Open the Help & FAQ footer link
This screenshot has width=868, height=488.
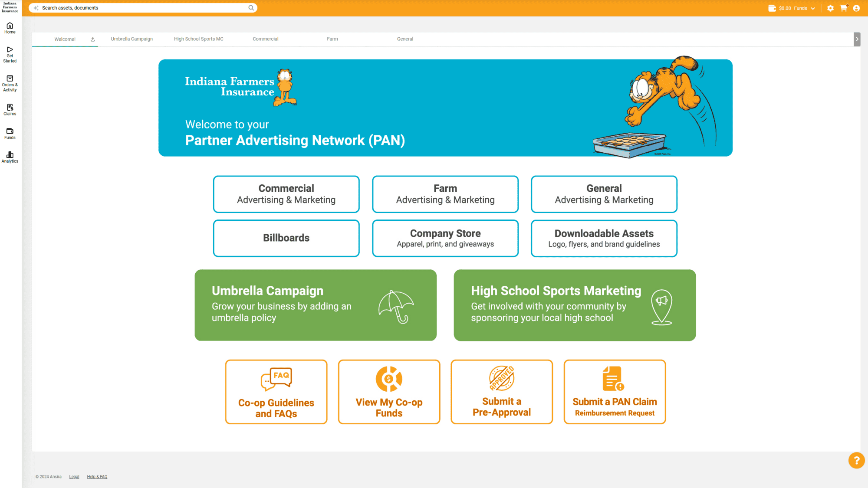coord(97,476)
